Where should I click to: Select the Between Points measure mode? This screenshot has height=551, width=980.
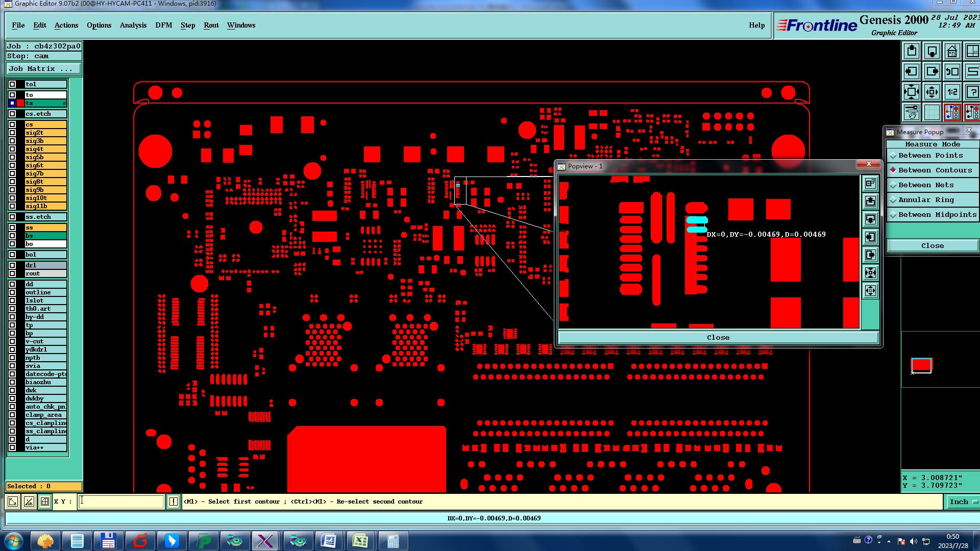tap(930, 156)
